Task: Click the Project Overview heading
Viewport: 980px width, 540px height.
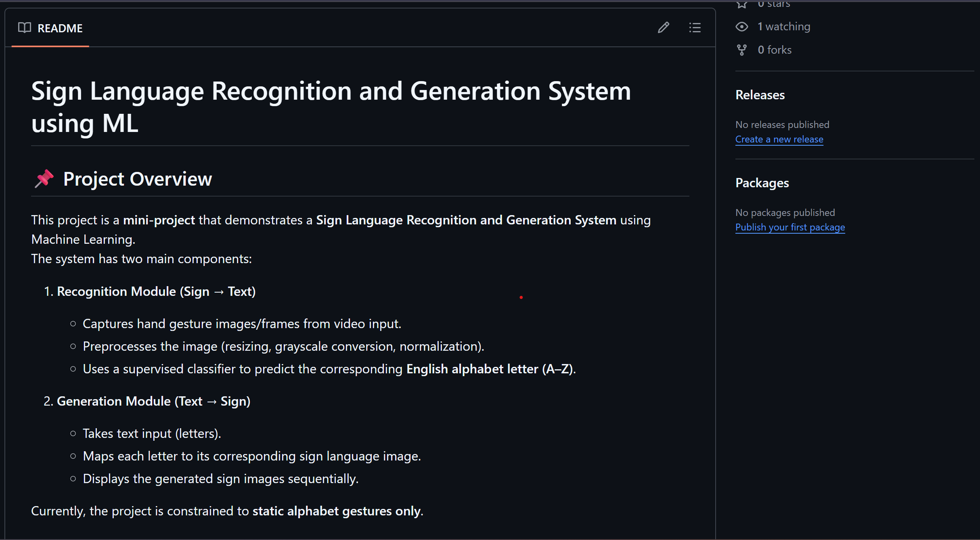Action: [137, 179]
